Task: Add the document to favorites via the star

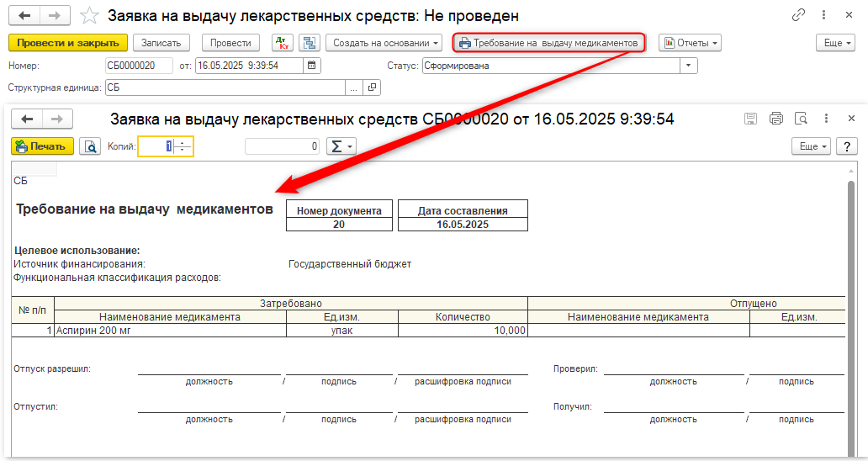Action: point(89,15)
